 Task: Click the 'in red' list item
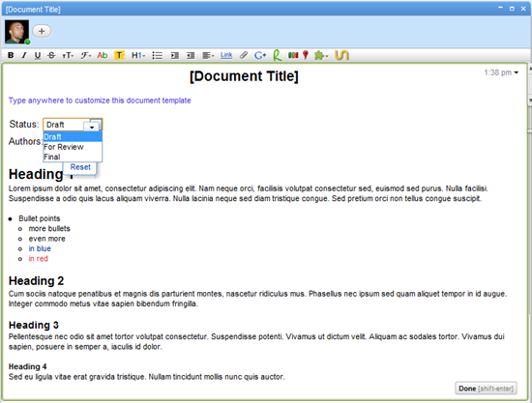click(39, 259)
